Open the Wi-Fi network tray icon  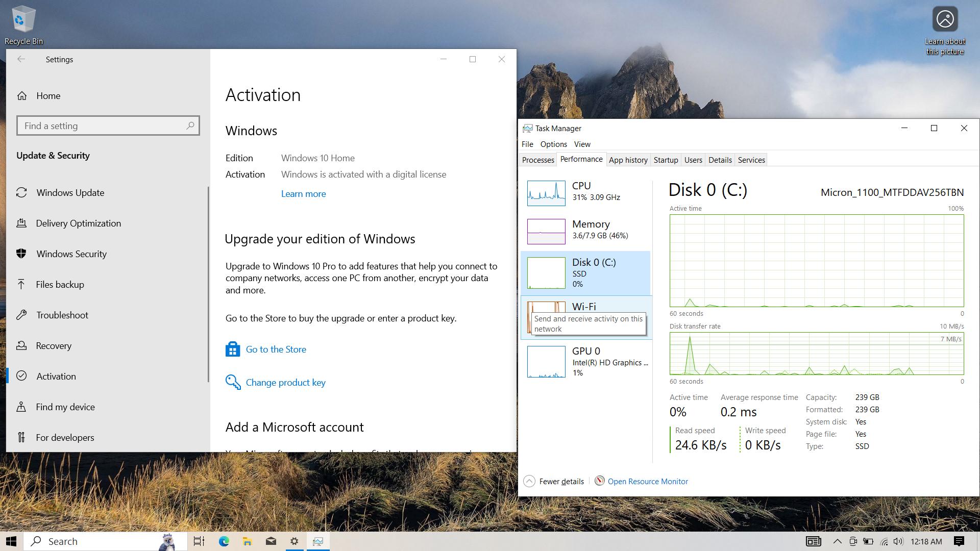[884, 541]
